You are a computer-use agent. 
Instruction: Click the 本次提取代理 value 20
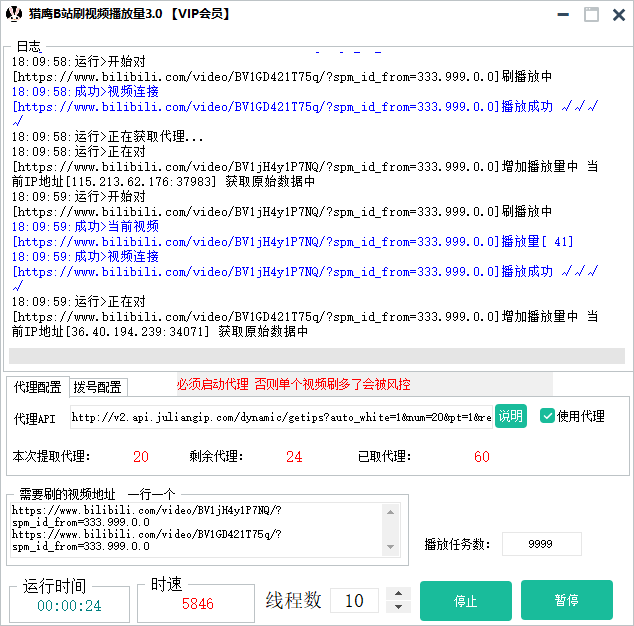141,457
